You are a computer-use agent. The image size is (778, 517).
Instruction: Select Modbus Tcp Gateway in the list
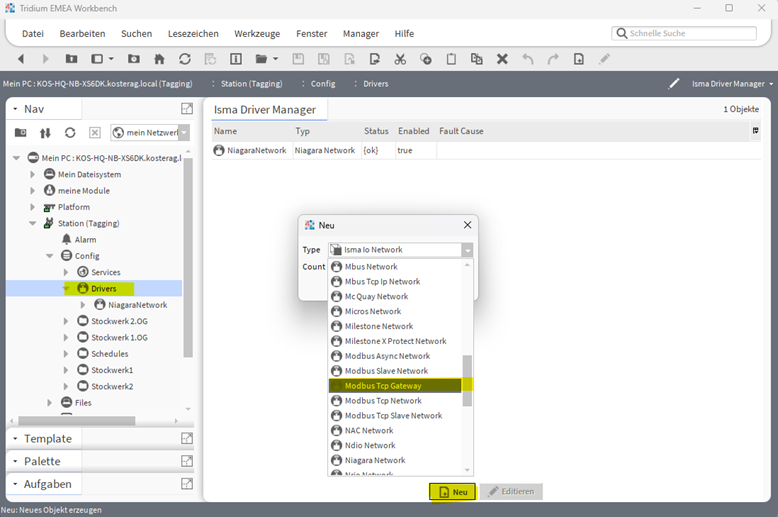coord(395,386)
